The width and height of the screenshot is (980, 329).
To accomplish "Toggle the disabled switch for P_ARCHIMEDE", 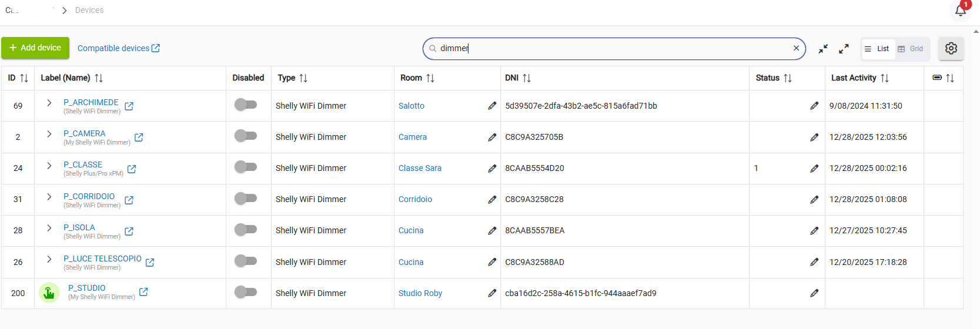I will pyautogui.click(x=246, y=105).
